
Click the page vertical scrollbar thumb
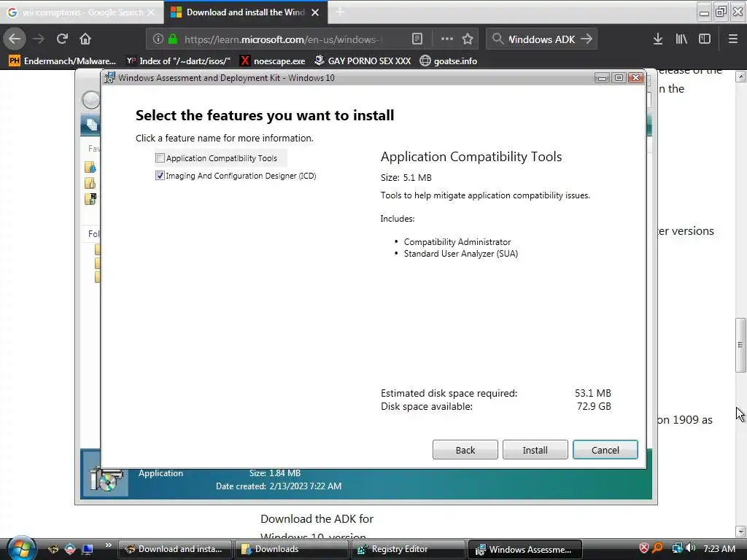pyautogui.click(x=740, y=345)
